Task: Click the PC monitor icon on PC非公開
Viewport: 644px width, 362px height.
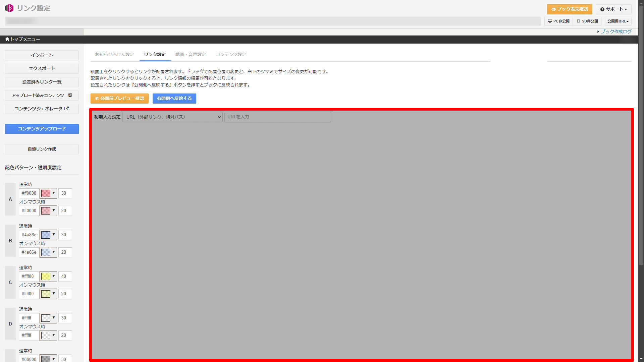Action: pos(550,21)
